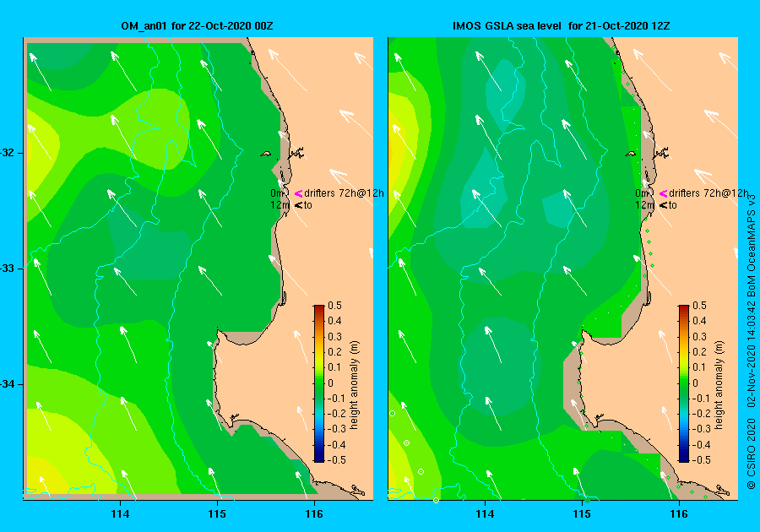Click the black 12m arrow in OM_an01 legend
The width and height of the screenshot is (760, 532).
298,205
